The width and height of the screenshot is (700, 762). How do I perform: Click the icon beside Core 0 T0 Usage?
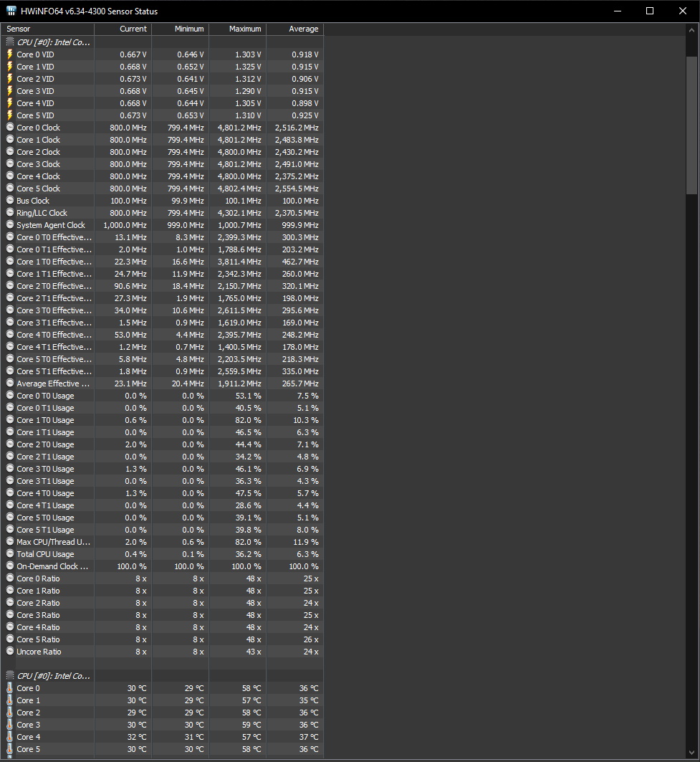coord(10,395)
